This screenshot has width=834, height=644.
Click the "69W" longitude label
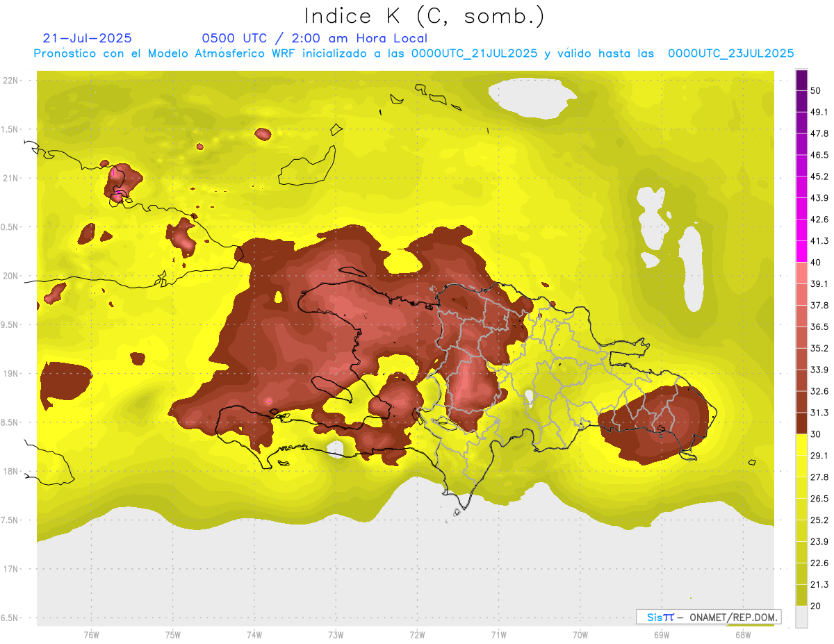(x=661, y=634)
